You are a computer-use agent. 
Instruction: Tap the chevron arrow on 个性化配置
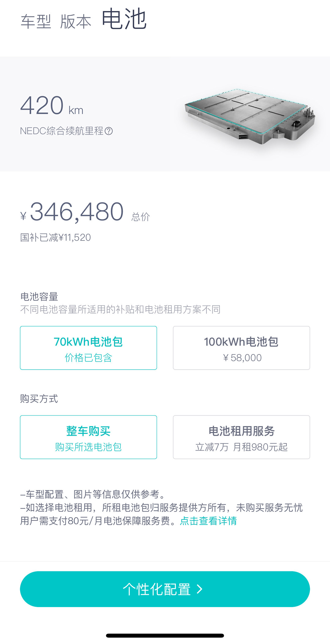coord(200,589)
